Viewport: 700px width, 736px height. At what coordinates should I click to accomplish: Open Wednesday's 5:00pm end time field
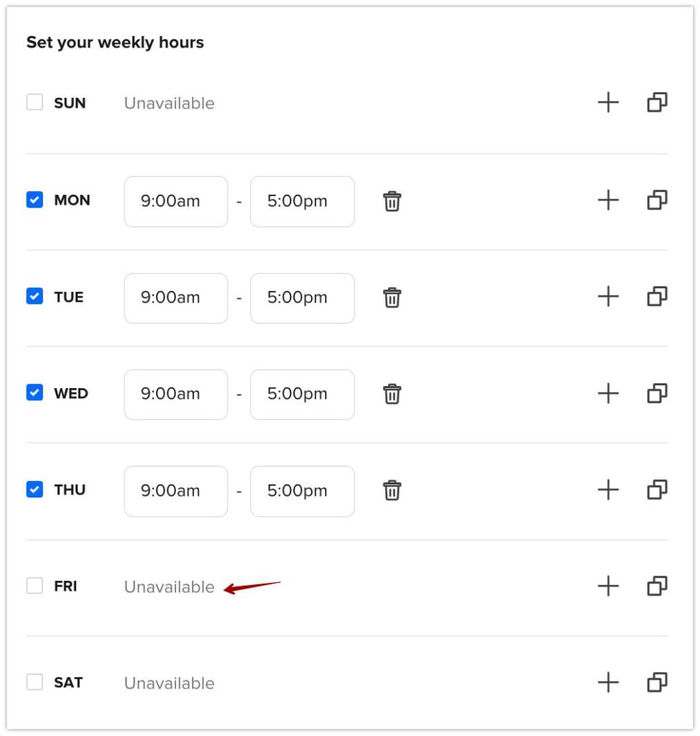pos(303,395)
